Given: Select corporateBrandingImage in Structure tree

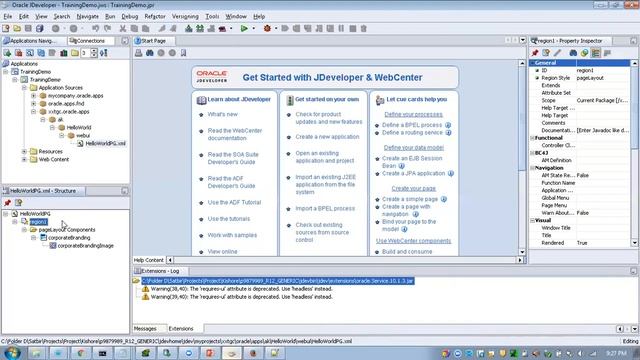Looking at the screenshot, I should point(86,246).
